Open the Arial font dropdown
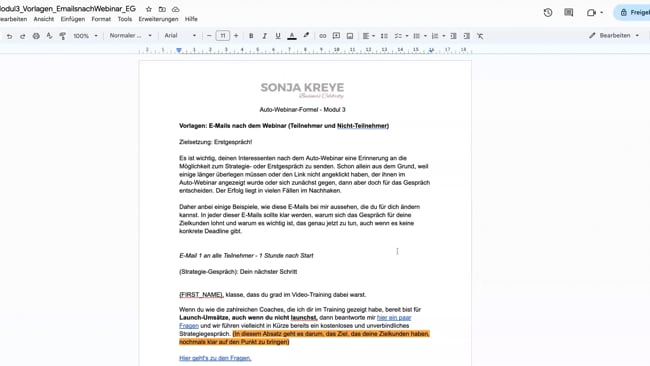The height and width of the screenshot is (366, 650). pos(180,36)
